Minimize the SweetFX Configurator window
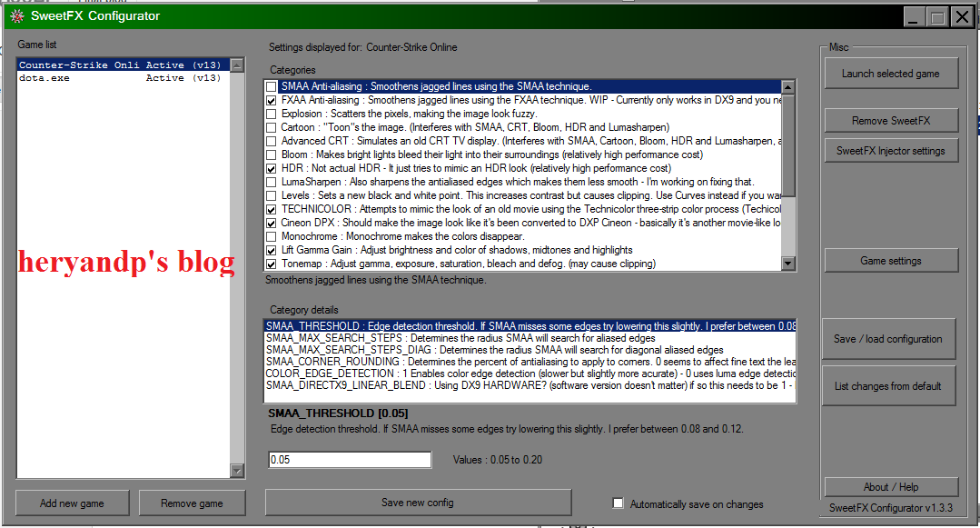 point(914,17)
